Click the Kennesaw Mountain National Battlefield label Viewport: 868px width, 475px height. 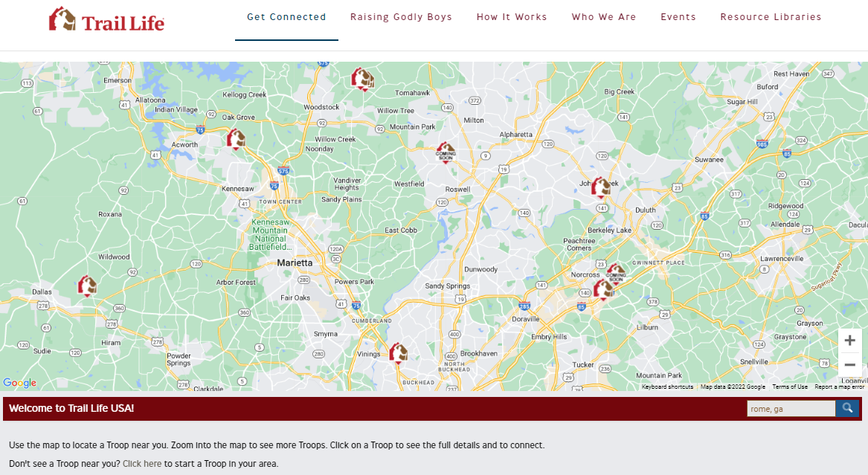pyautogui.click(x=271, y=234)
